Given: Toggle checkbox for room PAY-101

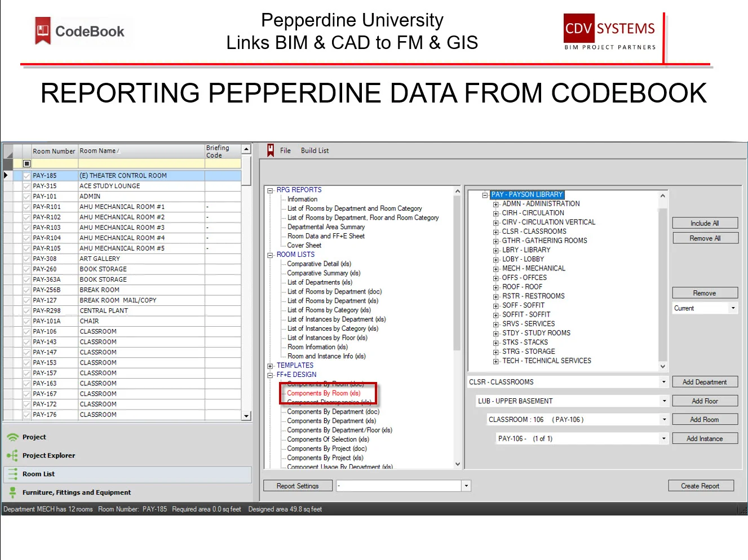Looking at the screenshot, I should coord(26,197).
